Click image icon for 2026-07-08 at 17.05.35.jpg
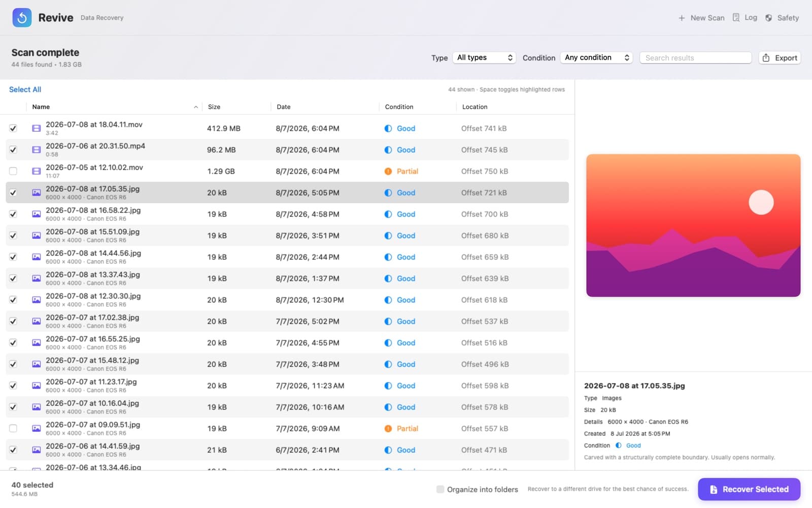 tap(37, 193)
